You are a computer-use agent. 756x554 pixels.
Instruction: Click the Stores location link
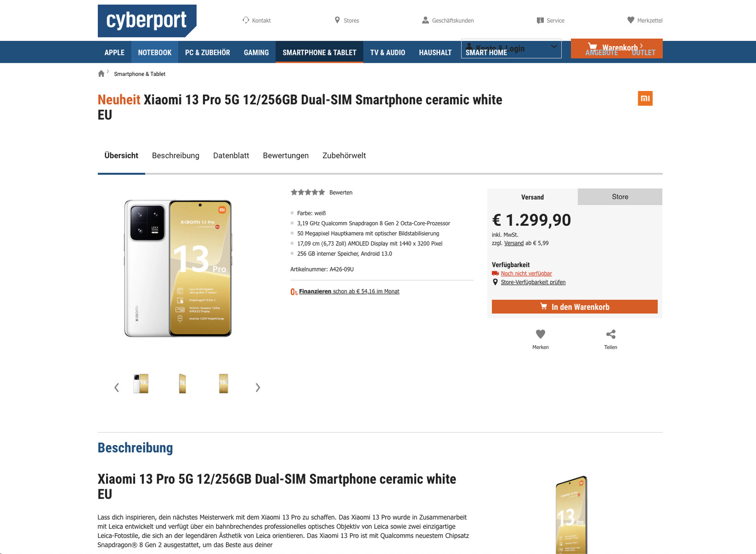pos(347,20)
